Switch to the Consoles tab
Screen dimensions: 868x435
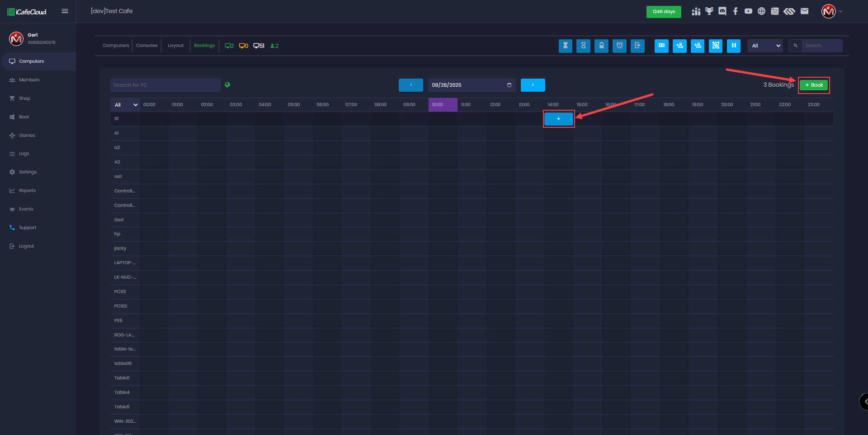[x=146, y=46]
